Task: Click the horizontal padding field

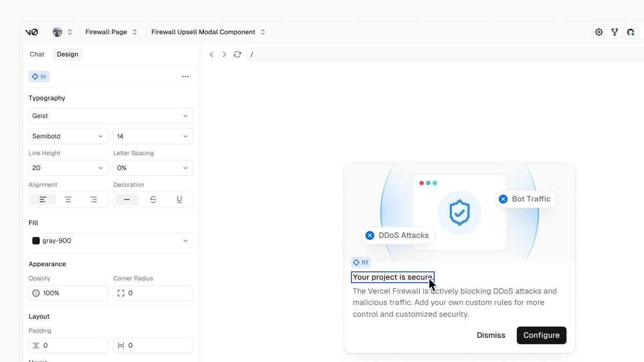Action: (x=153, y=345)
